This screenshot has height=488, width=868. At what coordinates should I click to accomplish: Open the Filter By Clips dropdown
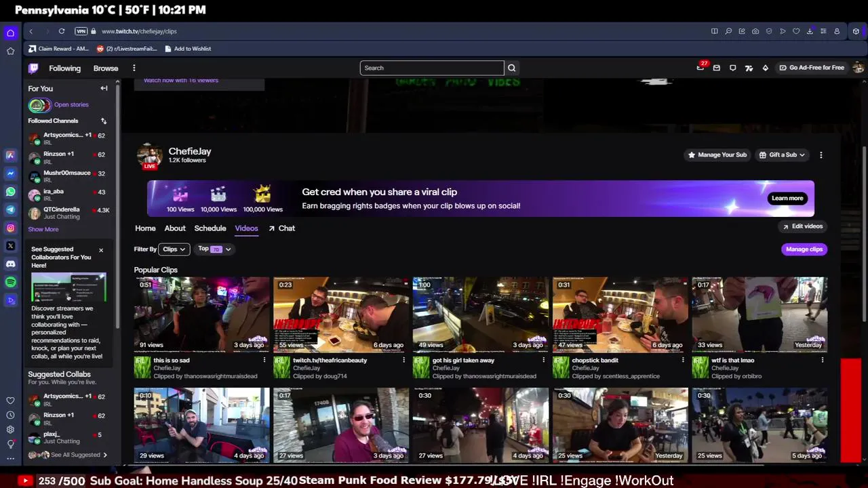tap(174, 249)
